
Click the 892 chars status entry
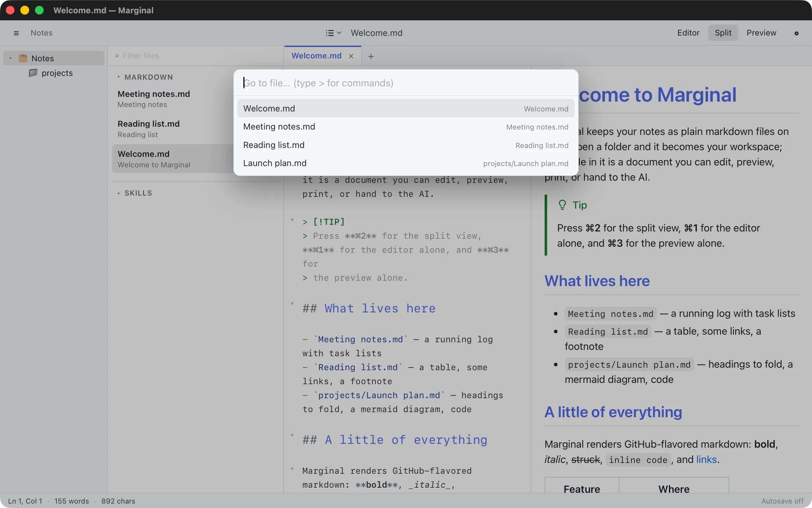pos(118,501)
